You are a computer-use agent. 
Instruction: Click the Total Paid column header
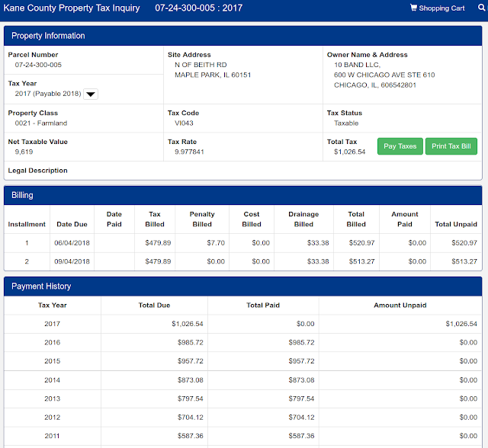[263, 306]
